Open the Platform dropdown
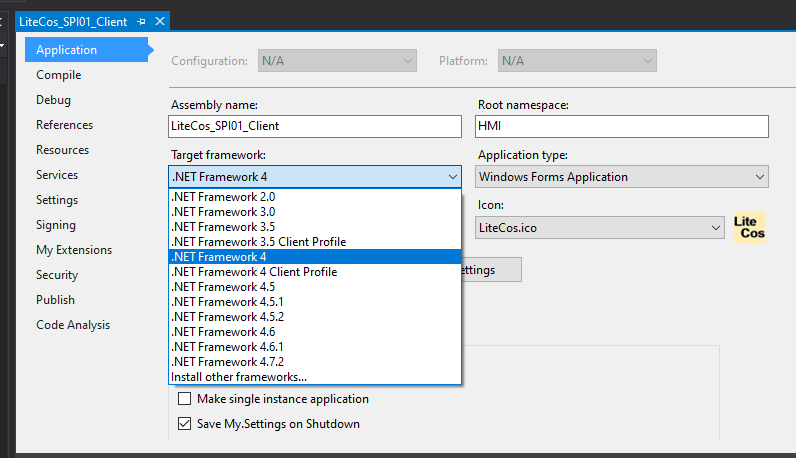The image size is (796, 458). [x=577, y=61]
